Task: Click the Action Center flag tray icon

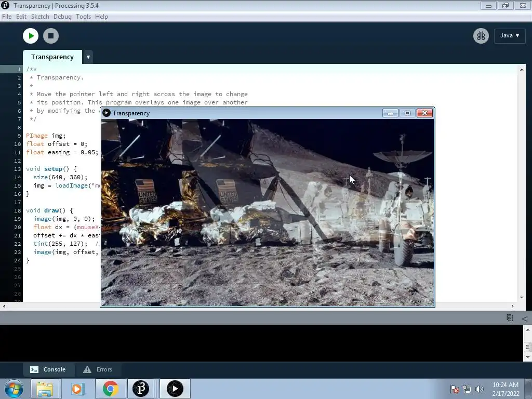Action: click(454, 389)
